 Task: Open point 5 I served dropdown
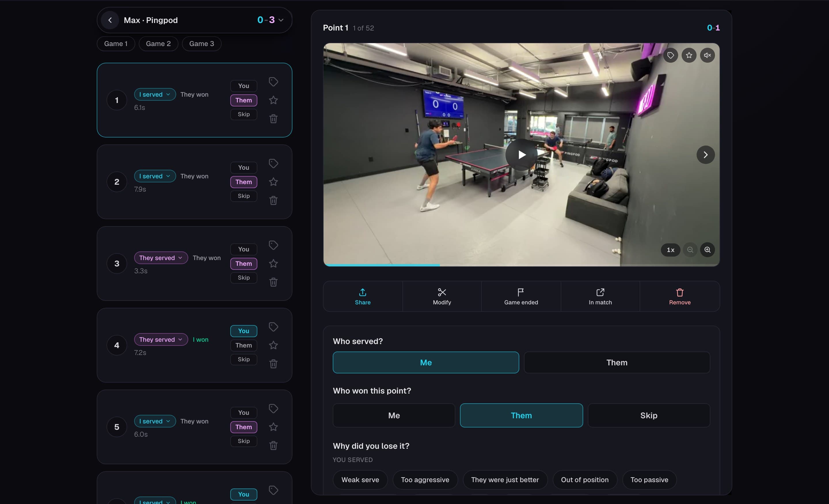[x=155, y=421]
